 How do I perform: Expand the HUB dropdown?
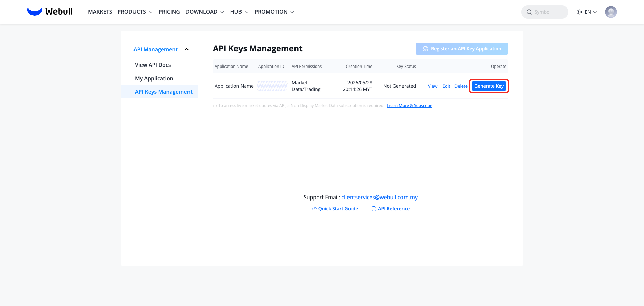click(x=239, y=12)
